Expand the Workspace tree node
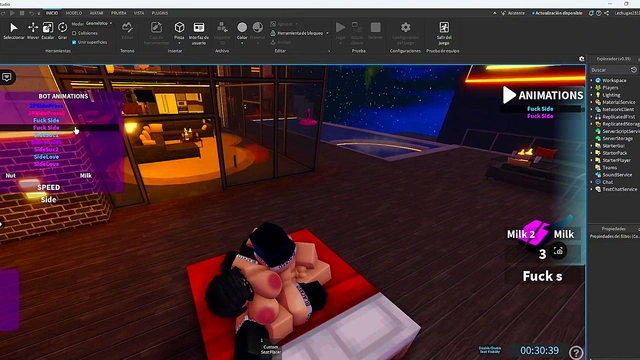 pos(591,80)
